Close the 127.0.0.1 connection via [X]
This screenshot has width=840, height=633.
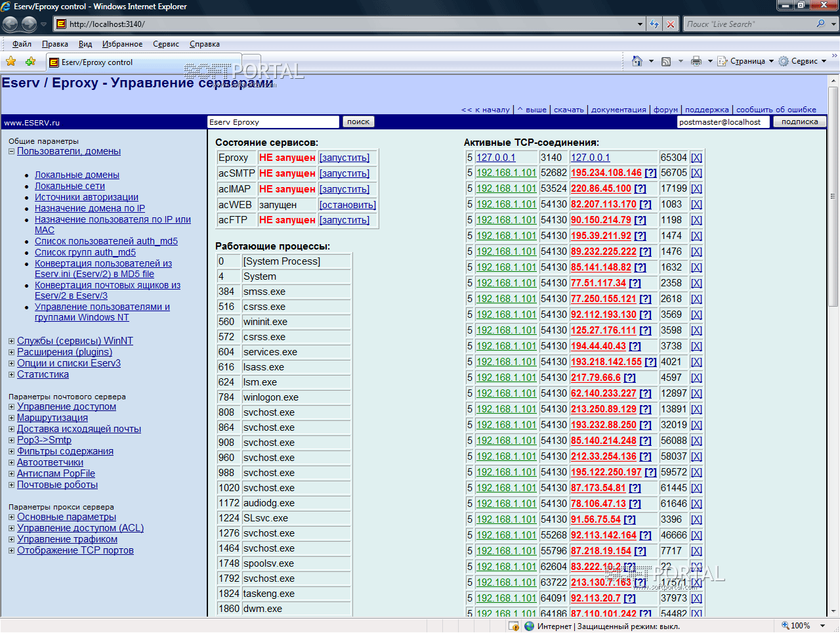pyautogui.click(x=696, y=158)
